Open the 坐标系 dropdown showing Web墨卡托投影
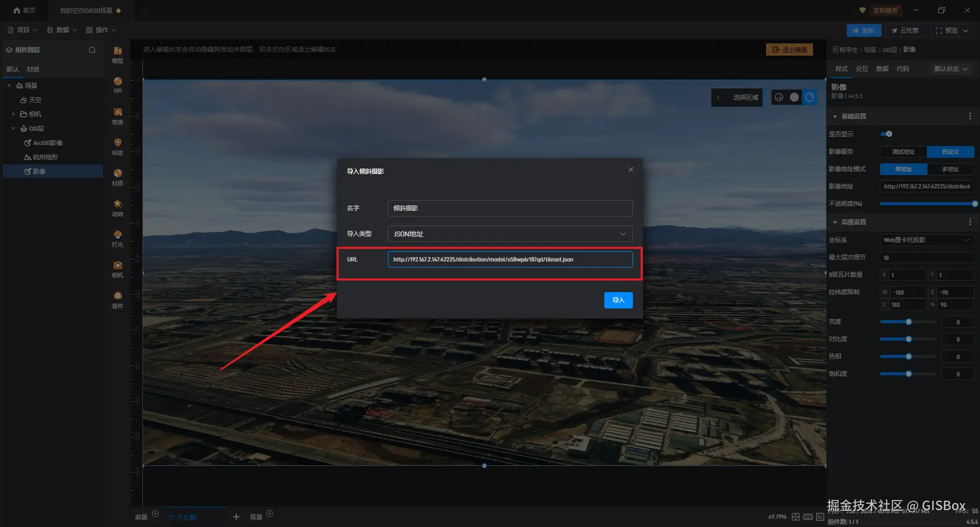 coord(927,240)
